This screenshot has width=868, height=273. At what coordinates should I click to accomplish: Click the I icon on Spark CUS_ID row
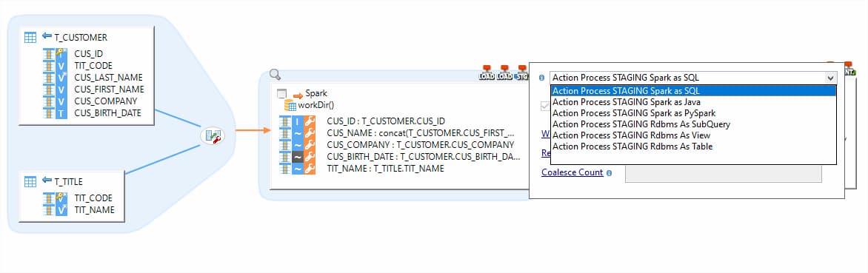298,121
